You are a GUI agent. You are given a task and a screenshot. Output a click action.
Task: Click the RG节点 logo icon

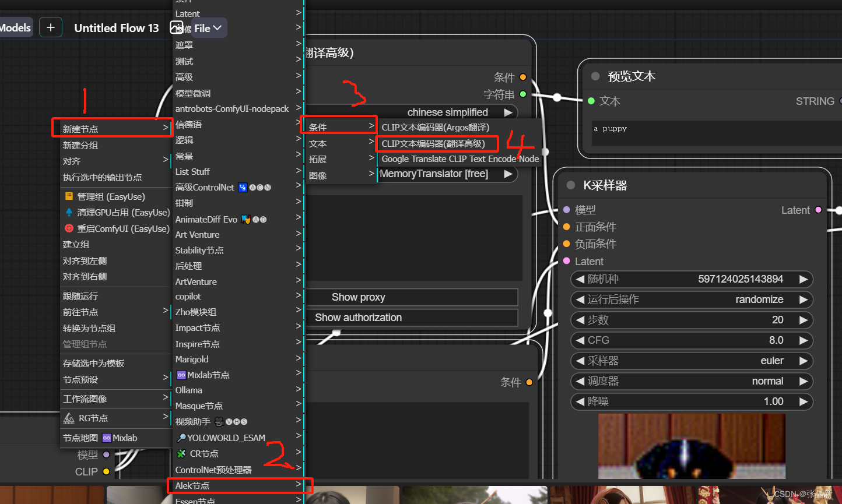[69, 418]
